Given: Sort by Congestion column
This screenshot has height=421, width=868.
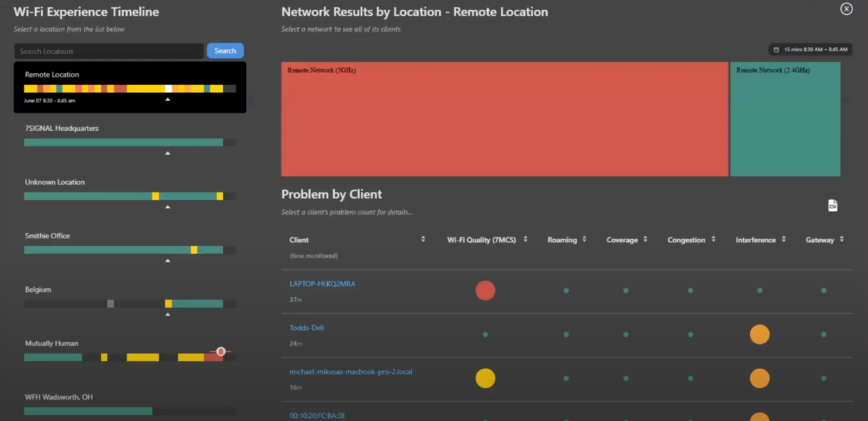Looking at the screenshot, I should point(713,239).
